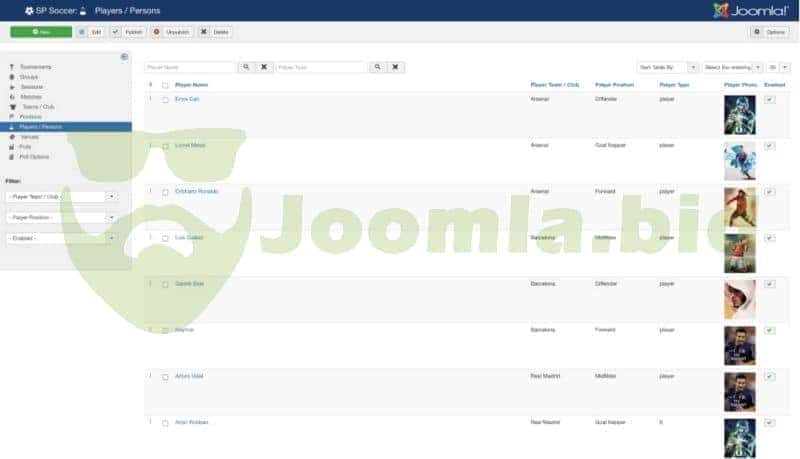
Task: Check the select-all checkbox in table header
Action: tap(165, 85)
